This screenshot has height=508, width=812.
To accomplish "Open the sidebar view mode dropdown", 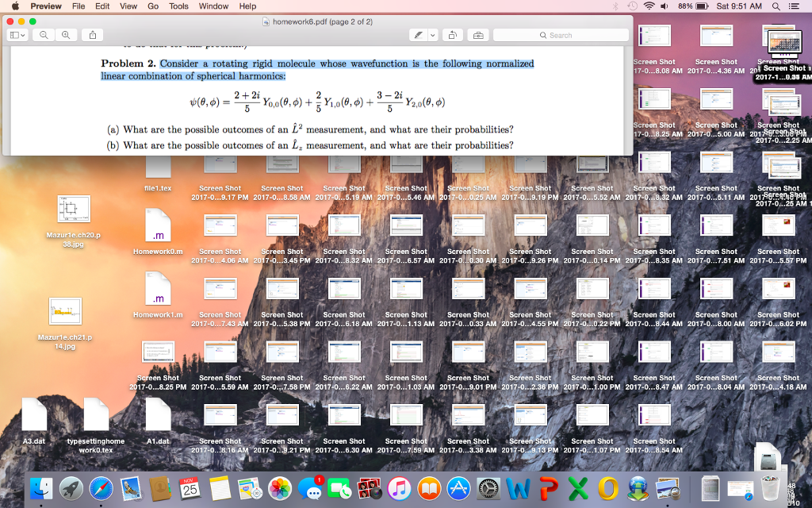I will [17, 35].
